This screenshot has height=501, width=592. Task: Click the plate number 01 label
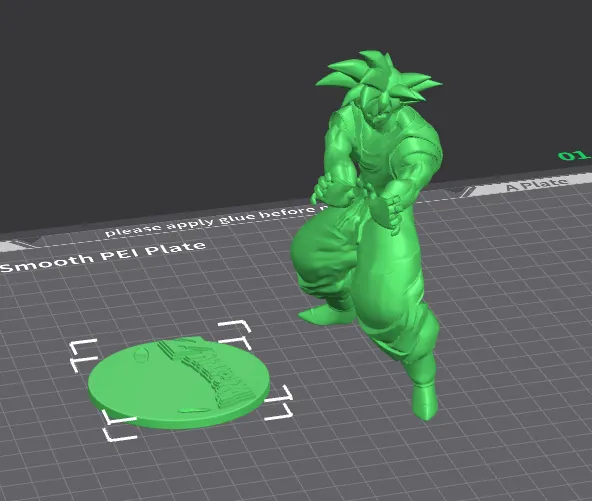click(x=574, y=155)
